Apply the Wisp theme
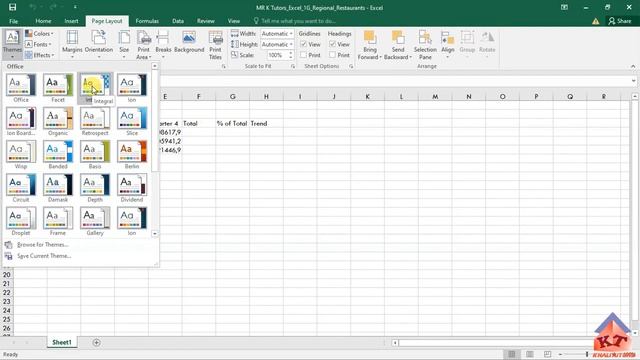 pos(21,155)
